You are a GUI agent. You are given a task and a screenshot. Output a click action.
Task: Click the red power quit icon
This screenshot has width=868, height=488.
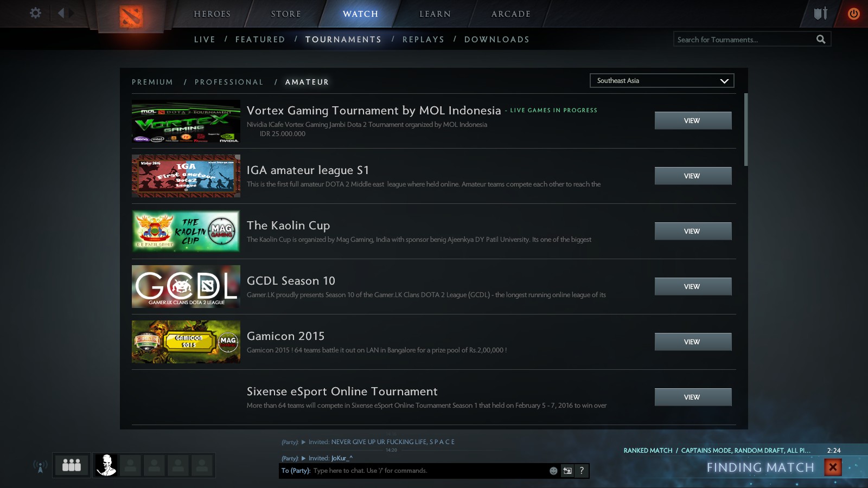[853, 14]
